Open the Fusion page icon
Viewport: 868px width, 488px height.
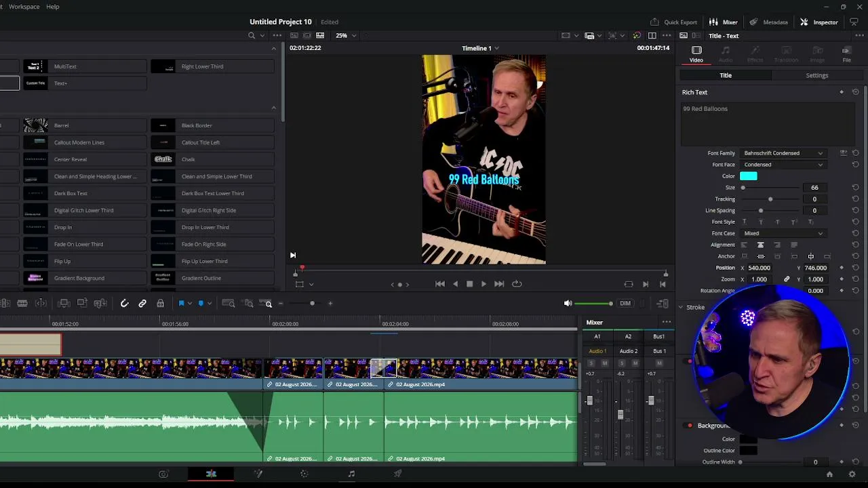(x=258, y=474)
